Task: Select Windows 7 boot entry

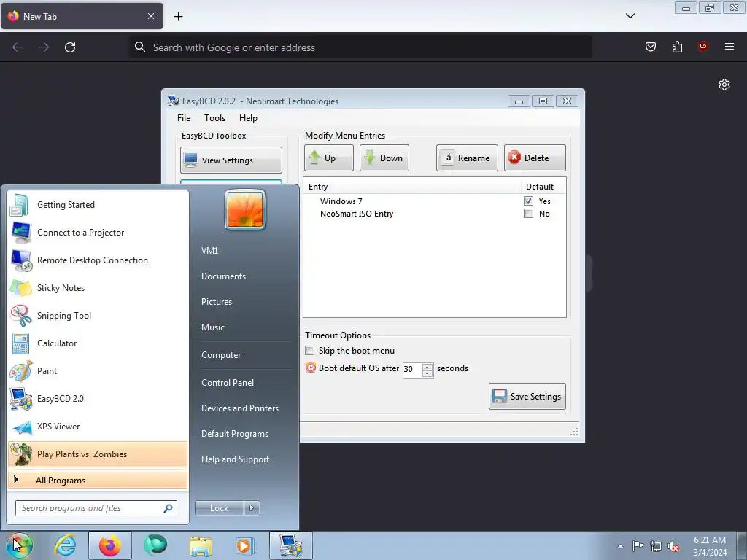Action: click(x=341, y=201)
